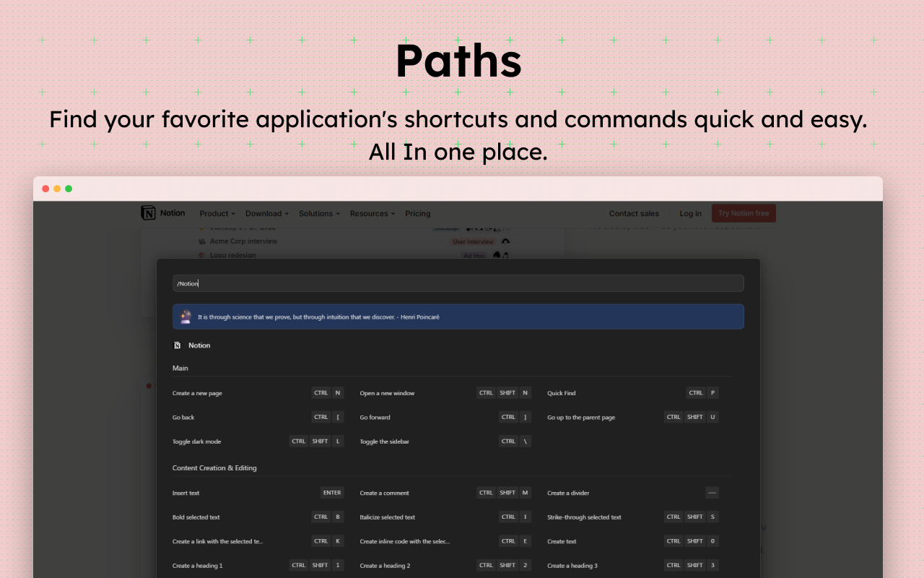Click the Content Creation & Editing heading

point(214,468)
